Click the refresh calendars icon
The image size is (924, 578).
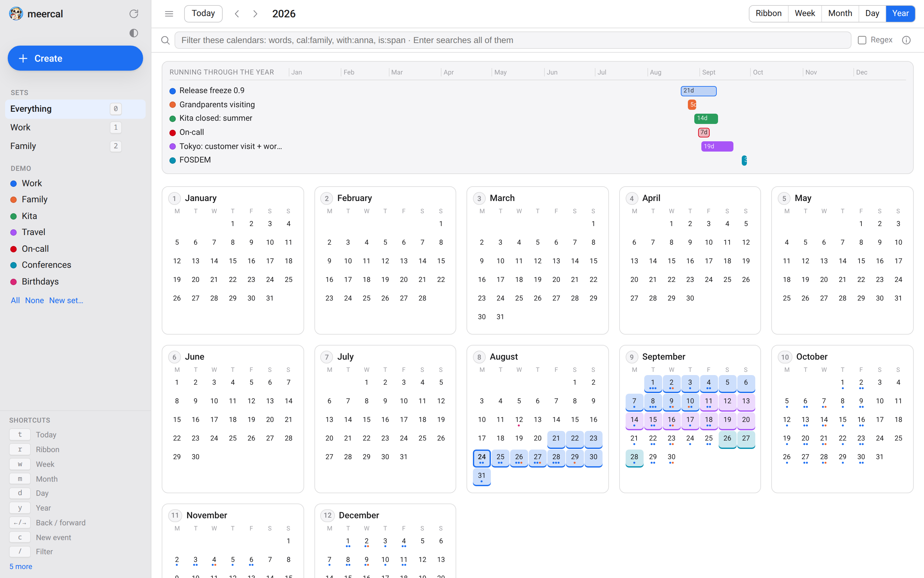(134, 14)
